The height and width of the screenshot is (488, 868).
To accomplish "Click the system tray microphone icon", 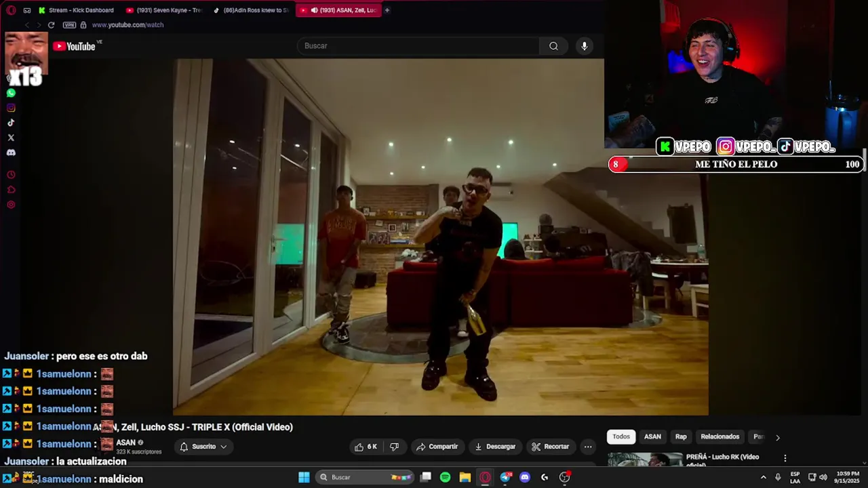I will point(778,477).
